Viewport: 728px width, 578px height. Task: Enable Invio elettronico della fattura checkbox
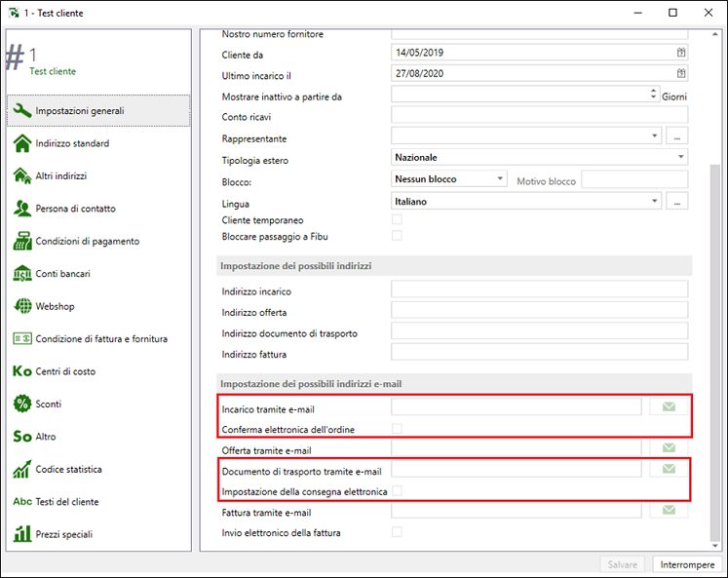397,532
